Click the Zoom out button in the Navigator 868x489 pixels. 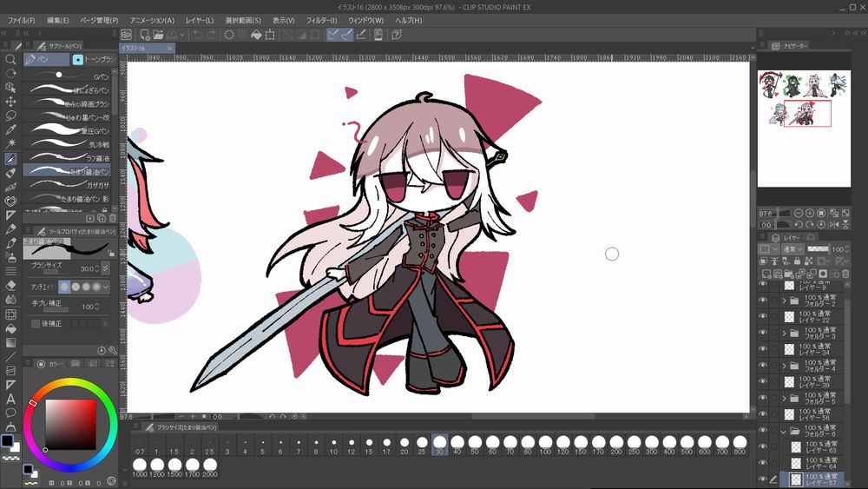pyautogui.click(x=799, y=213)
